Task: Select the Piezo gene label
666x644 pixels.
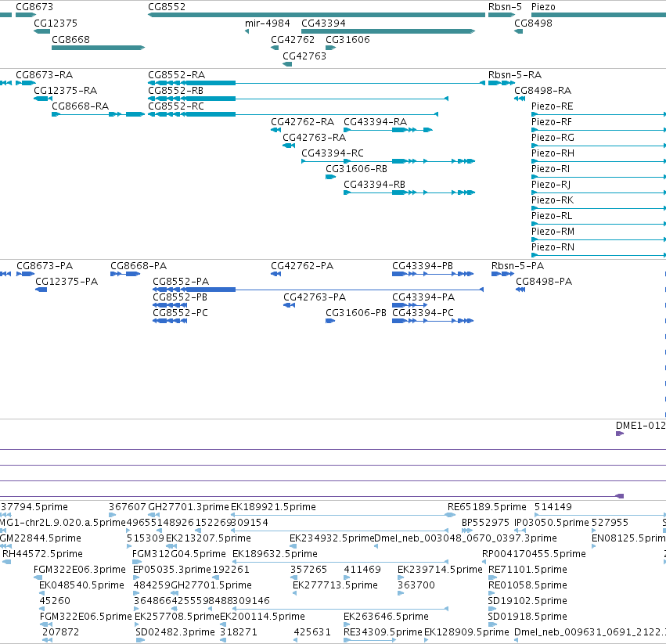Action: click(x=543, y=7)
